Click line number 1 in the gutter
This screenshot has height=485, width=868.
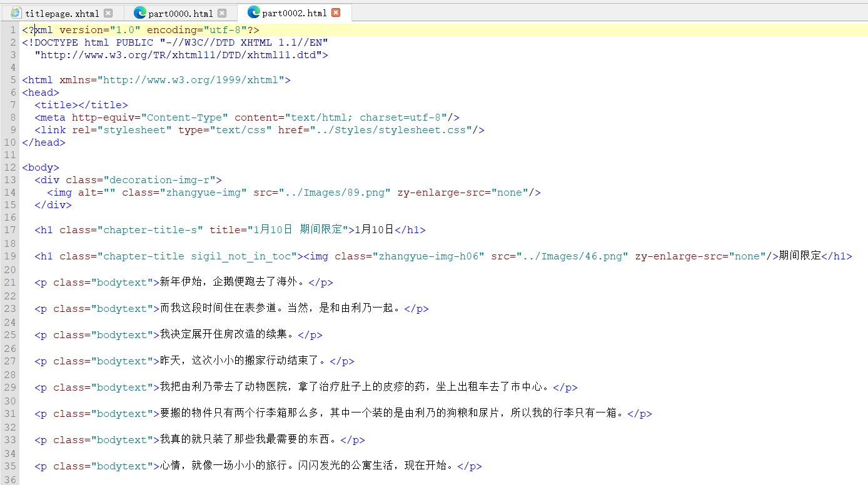pos(13,29)
